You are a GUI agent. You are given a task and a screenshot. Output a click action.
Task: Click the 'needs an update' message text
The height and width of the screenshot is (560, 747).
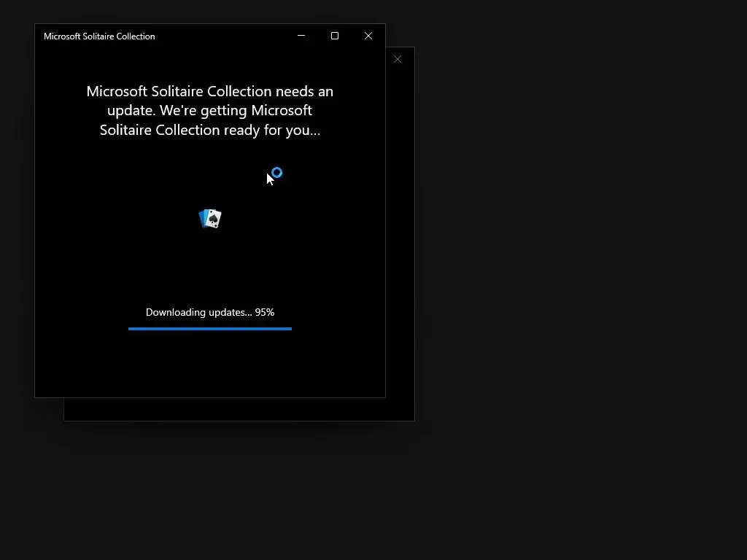click(210, 111)
